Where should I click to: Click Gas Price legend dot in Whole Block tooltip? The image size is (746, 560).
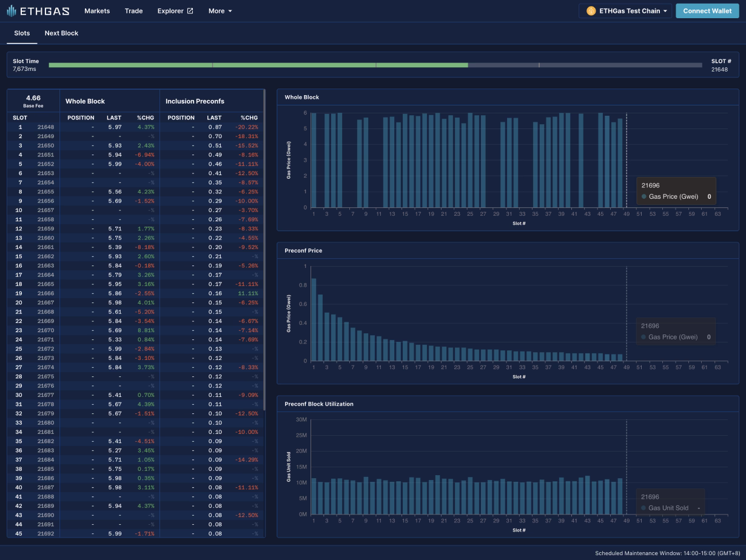pyautogui.click(x=644, y=196)
